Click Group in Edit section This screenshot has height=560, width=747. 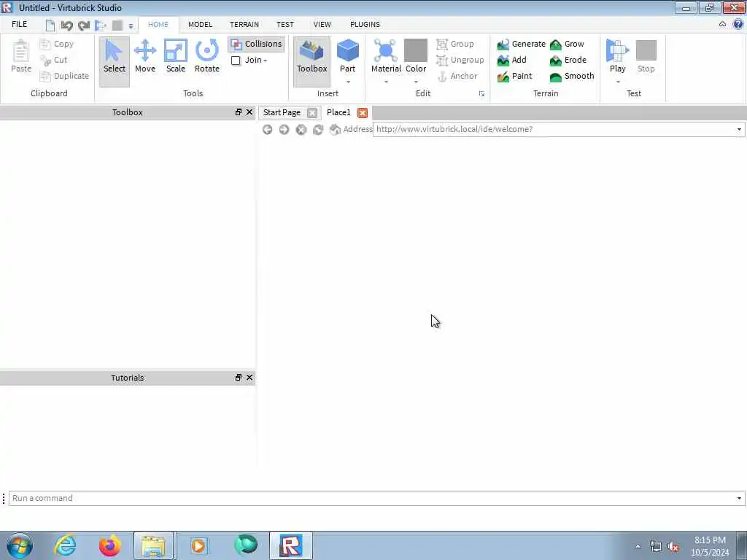tap(455, 44)
